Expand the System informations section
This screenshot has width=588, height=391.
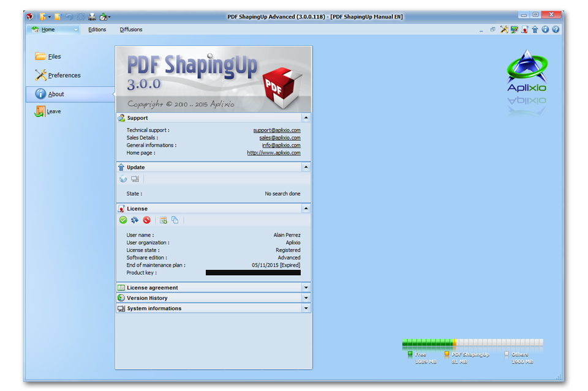pos(306,308)
